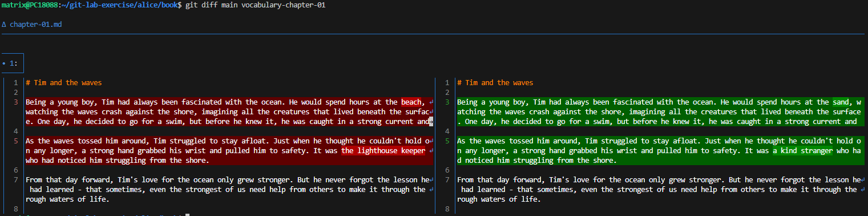Image resolution: width=868 pixels, height=216 pixels.
Task: Click the vocabulary-chapter-01 branch name
Action: pyautogui.click(x=284, y=5)
